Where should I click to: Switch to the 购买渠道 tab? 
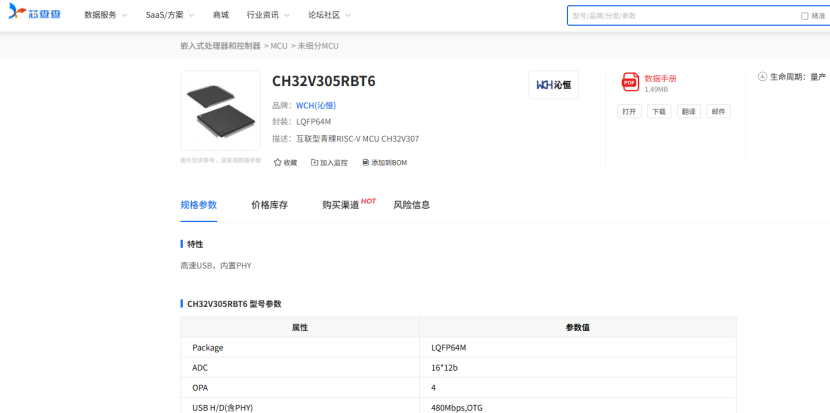[x=340, y=205]
